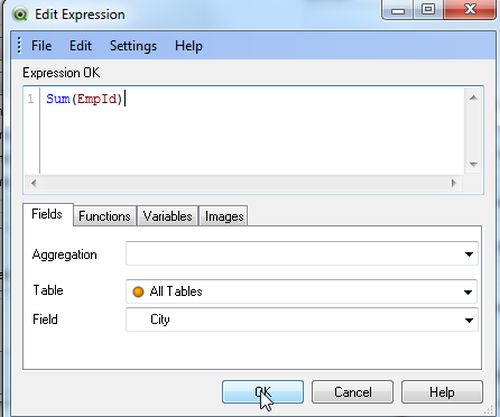The width and height of the screenshot is (500, 417).
Task: Switch to the Fields tab
Action: [47, 214]
